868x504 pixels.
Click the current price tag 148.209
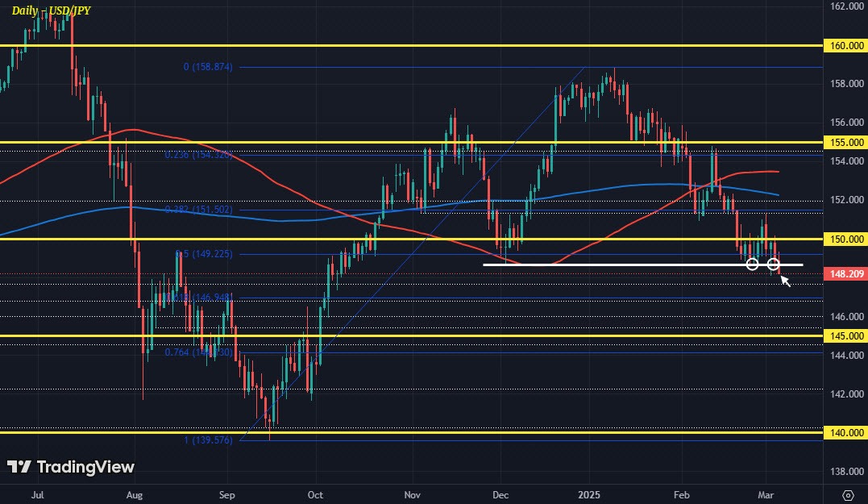pos(845,273)
